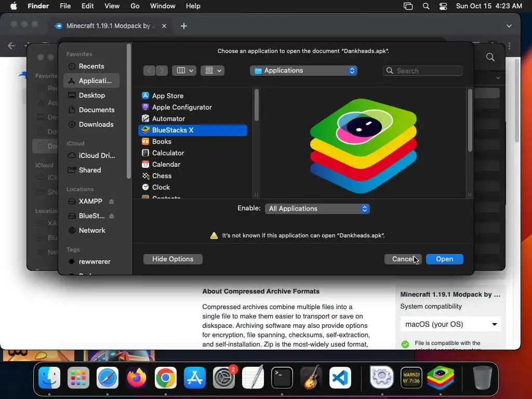This screenshot has width=532, height=399.
Task: Eject the XAMPP volume
Action: [x=111, y=201]
